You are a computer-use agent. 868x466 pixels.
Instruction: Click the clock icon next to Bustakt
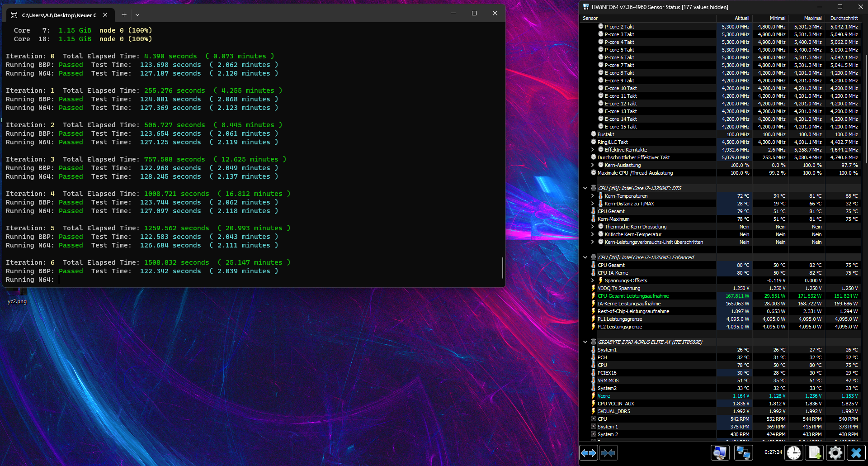click(x=594, y=134)
